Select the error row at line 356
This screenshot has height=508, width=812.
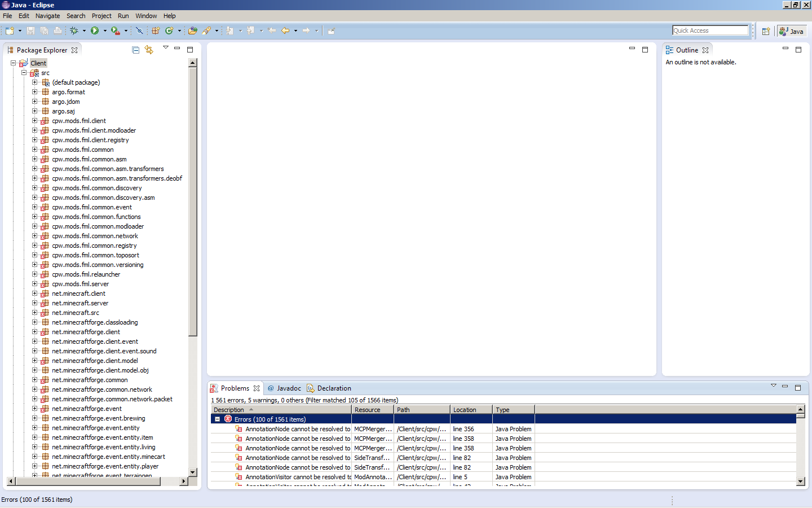[x=504, y=429]
